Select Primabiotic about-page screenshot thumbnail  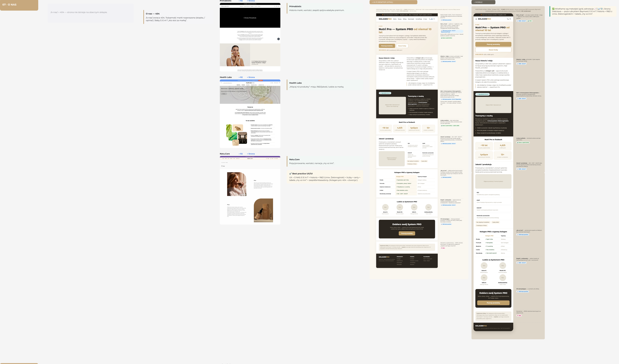click(250, 37)
